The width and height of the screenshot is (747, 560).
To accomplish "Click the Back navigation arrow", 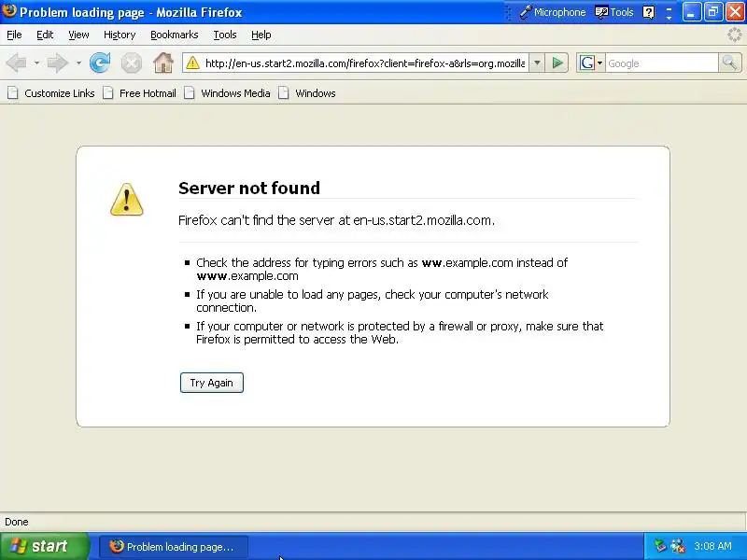I will (x=17, y=63).
